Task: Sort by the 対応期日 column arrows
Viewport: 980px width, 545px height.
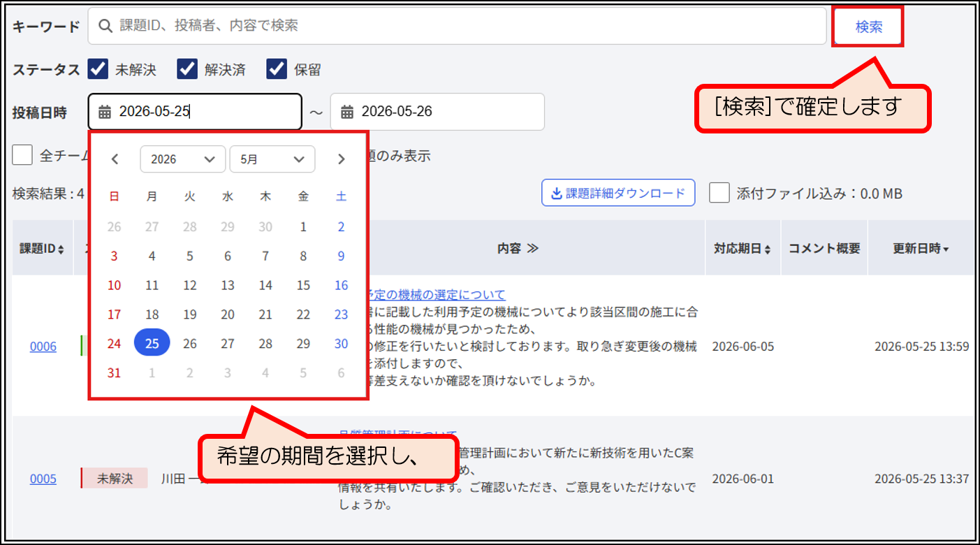Action: click(767, 249)
